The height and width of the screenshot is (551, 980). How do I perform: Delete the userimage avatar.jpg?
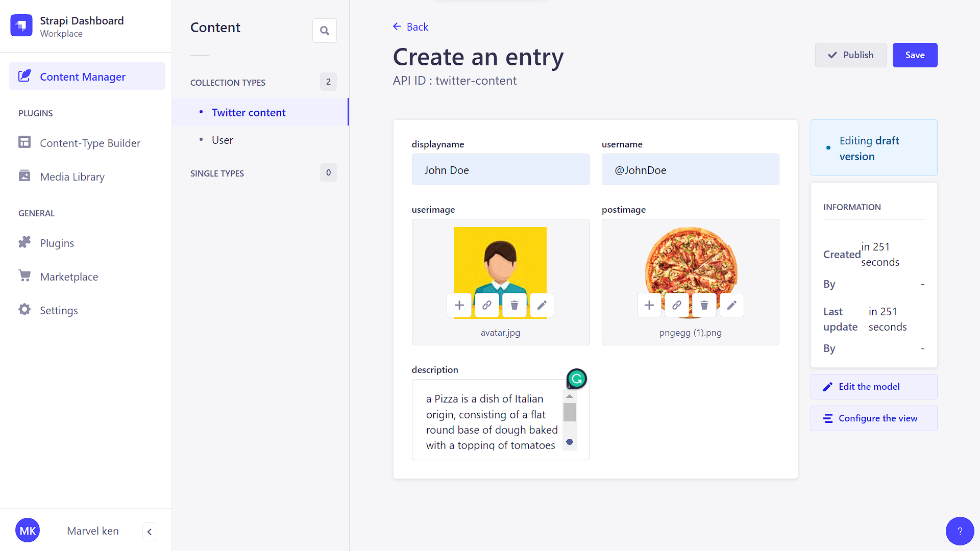click(x=514, y=305)
